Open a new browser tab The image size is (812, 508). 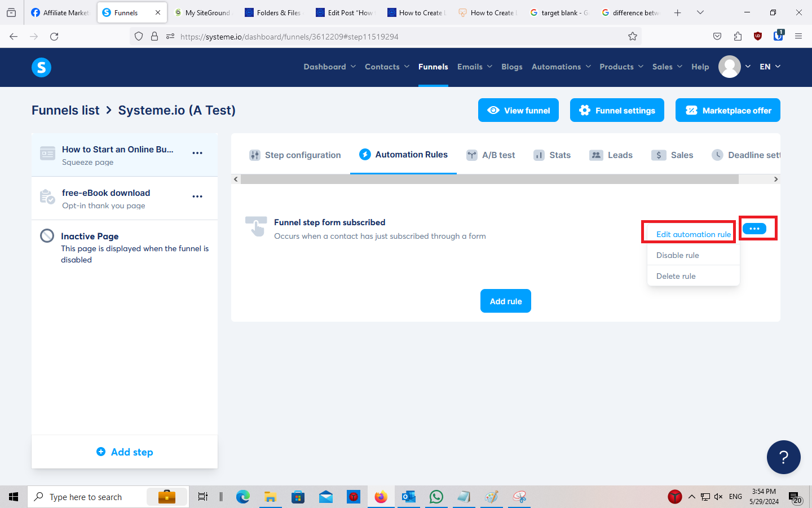(678, 12)
